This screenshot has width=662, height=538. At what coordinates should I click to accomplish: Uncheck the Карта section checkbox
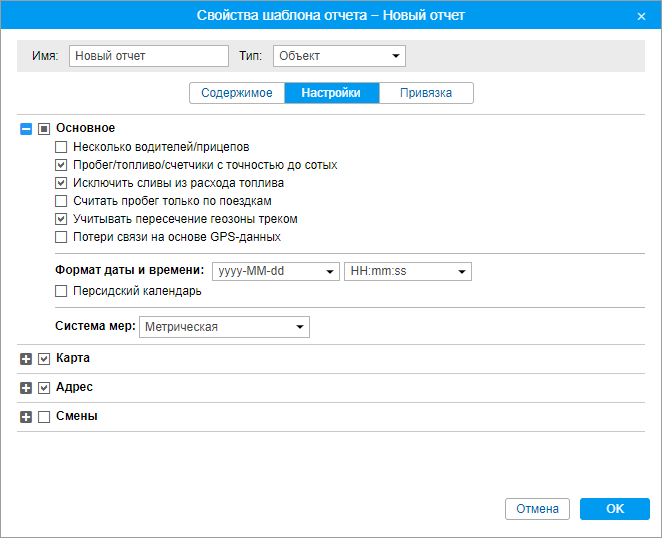coord(44,359)
